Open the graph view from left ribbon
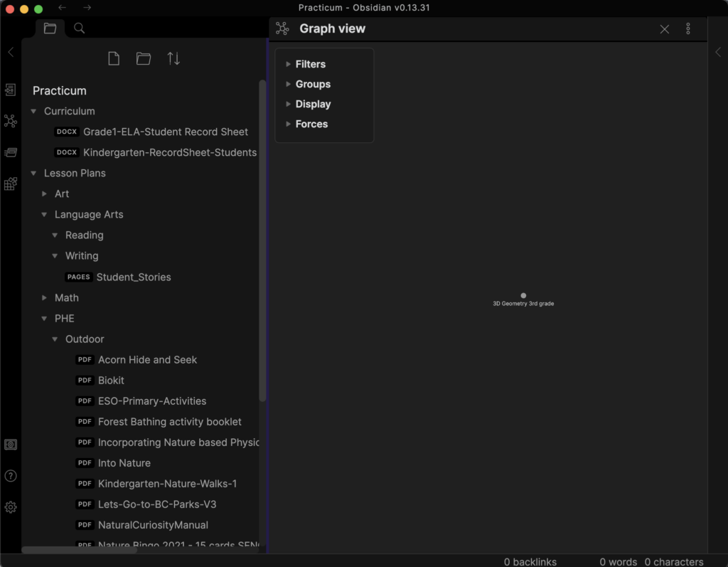728x567 pixels. 11,121
